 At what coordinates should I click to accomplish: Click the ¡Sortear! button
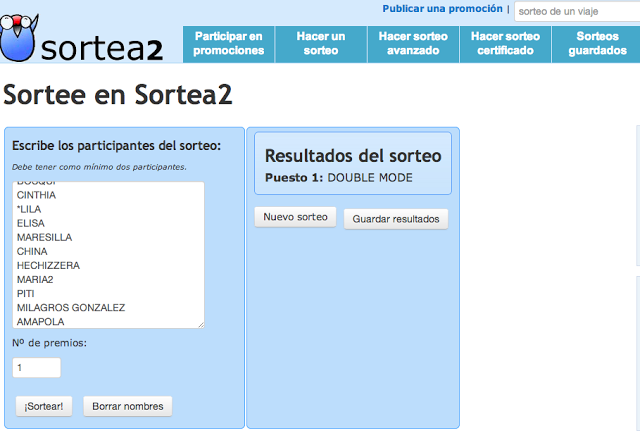point(44,406)
